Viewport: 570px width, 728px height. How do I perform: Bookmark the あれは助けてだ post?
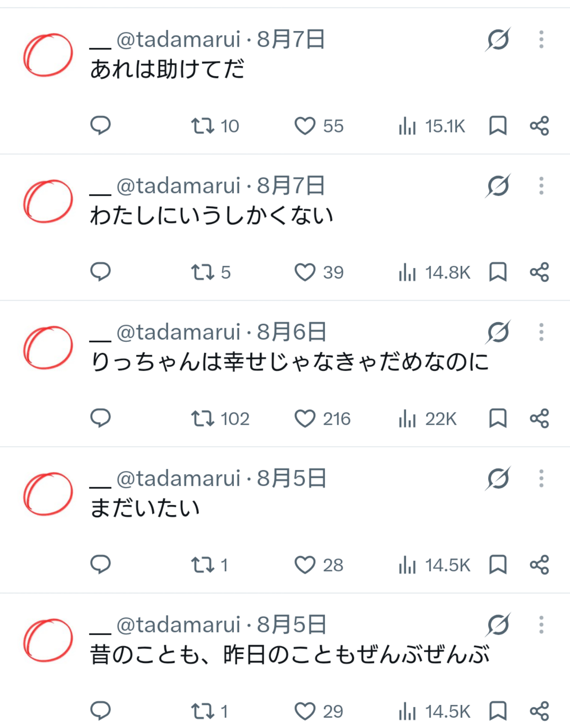(x=498, y=126)
